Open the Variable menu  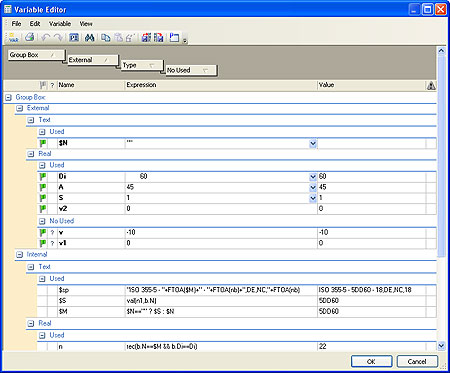[60, 24]
